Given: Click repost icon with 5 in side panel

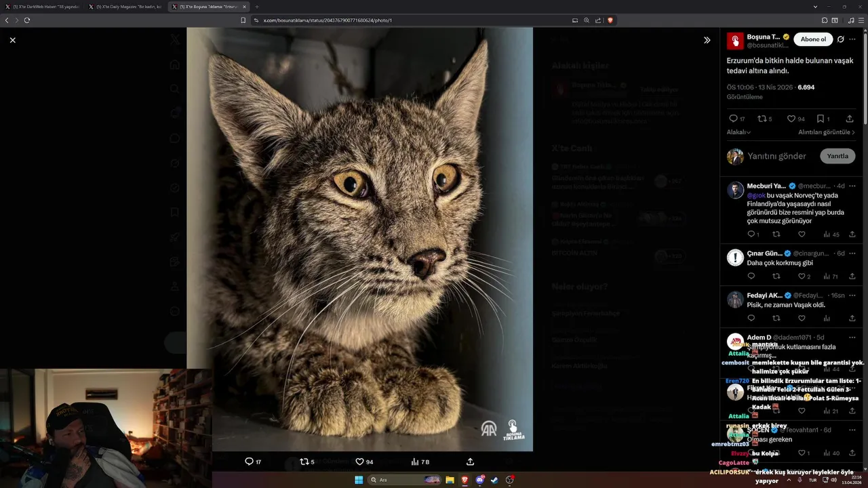Looking at the screenshot, I should click(762, 119).
